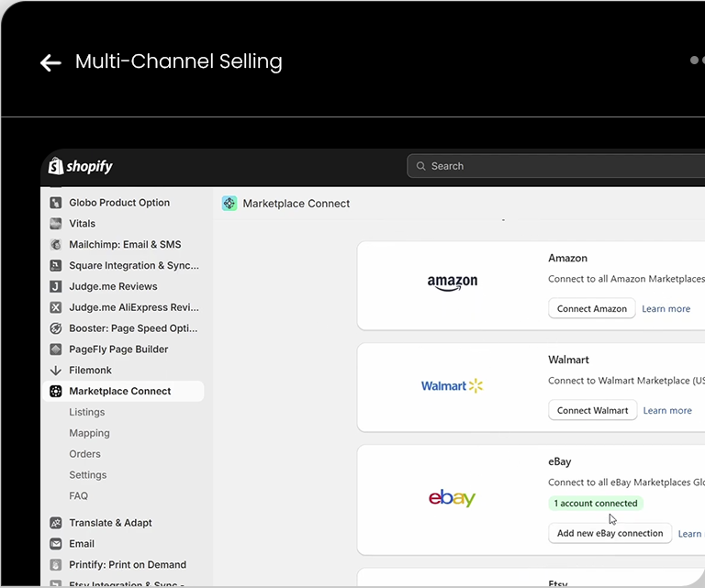
Task: Open Listings under Marketplace Connect
Action: click(87, 413)
